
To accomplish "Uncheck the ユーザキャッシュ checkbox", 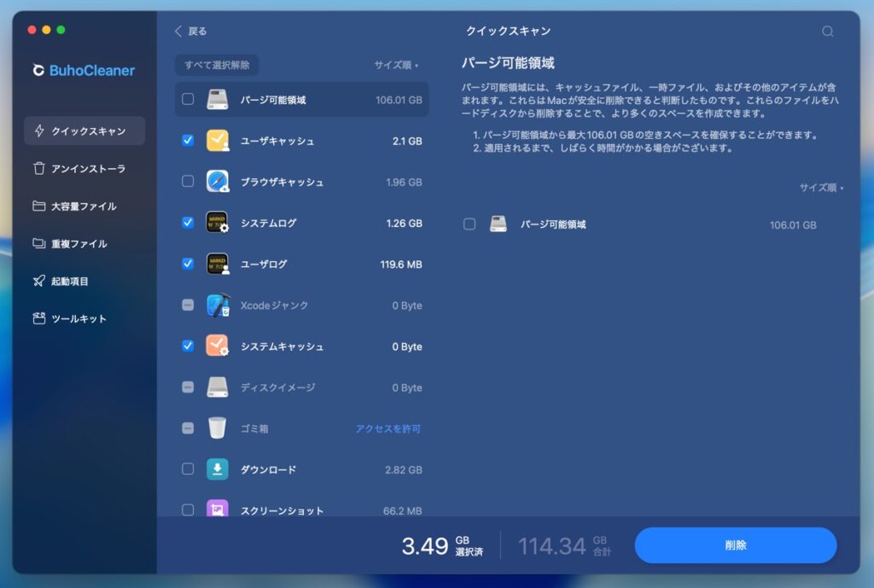I will [x=188, y=141].
